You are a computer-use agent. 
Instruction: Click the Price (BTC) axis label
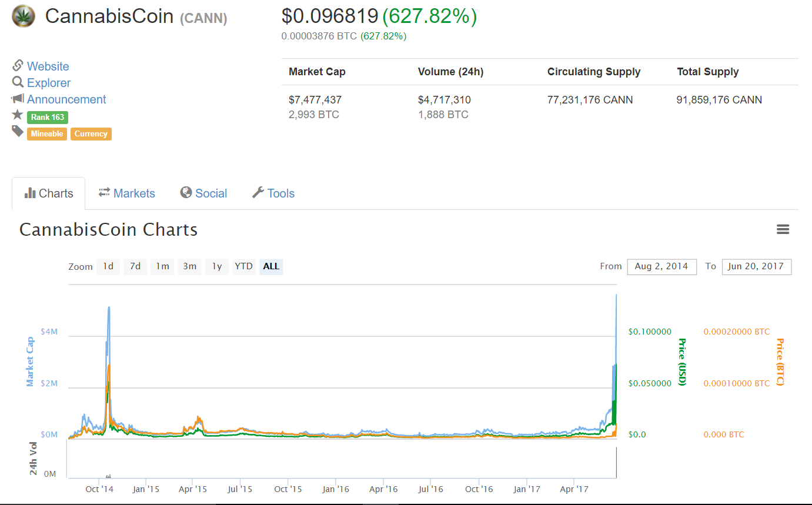click(x=780, y=362)
